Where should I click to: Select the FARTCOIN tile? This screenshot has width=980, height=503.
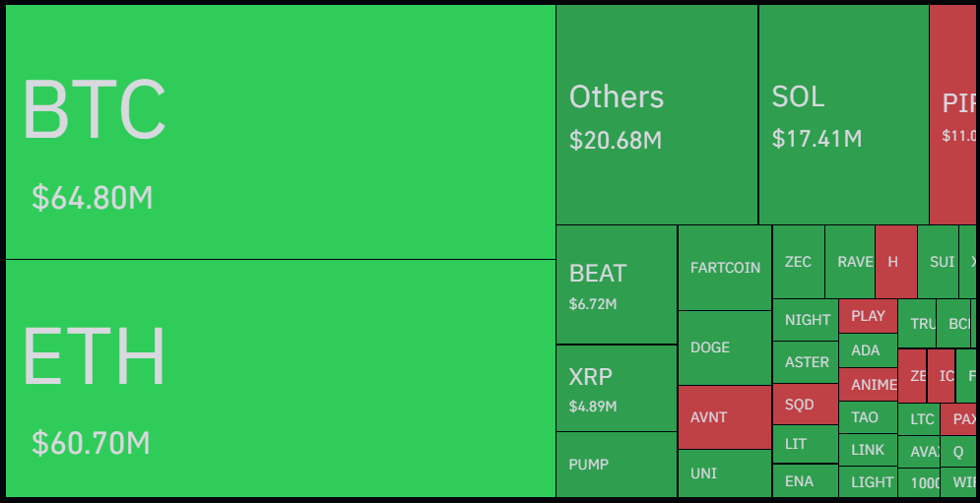725,268
